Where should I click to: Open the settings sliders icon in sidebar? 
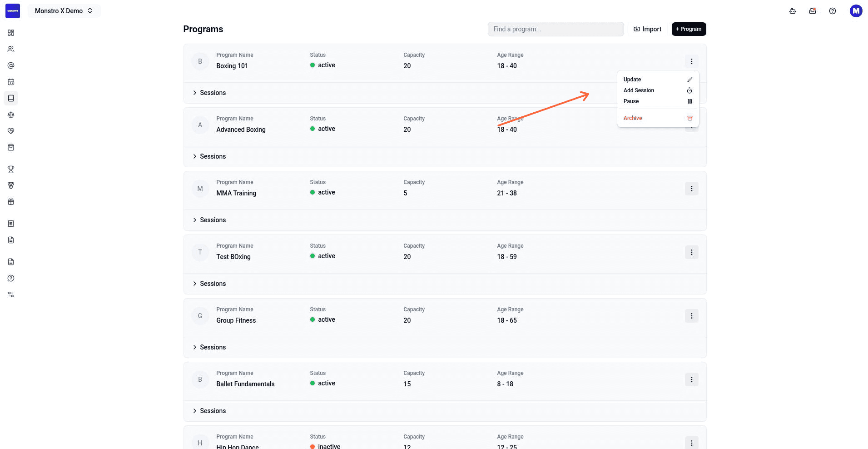tap(11, 294)
